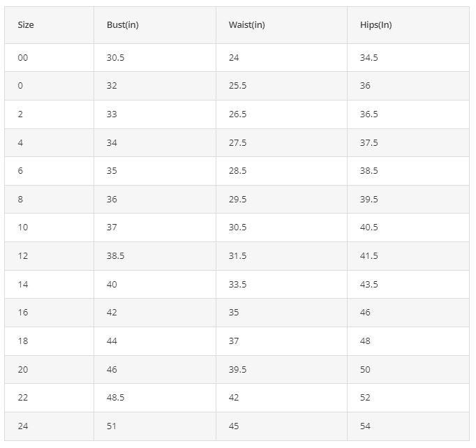
Task: Click waist value 25.5 cell
Action: (x=281, y=86)
